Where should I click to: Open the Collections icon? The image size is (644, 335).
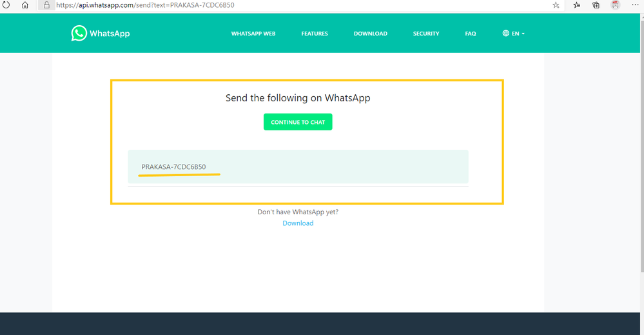(596, 5)
